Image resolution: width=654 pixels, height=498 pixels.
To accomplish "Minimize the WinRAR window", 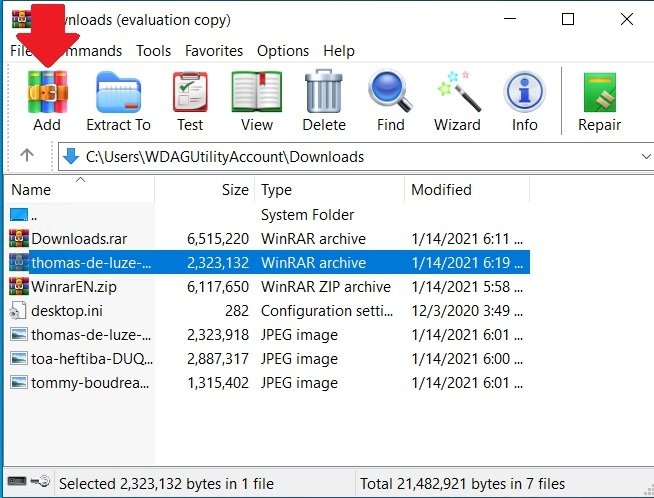I will point(510,19).
